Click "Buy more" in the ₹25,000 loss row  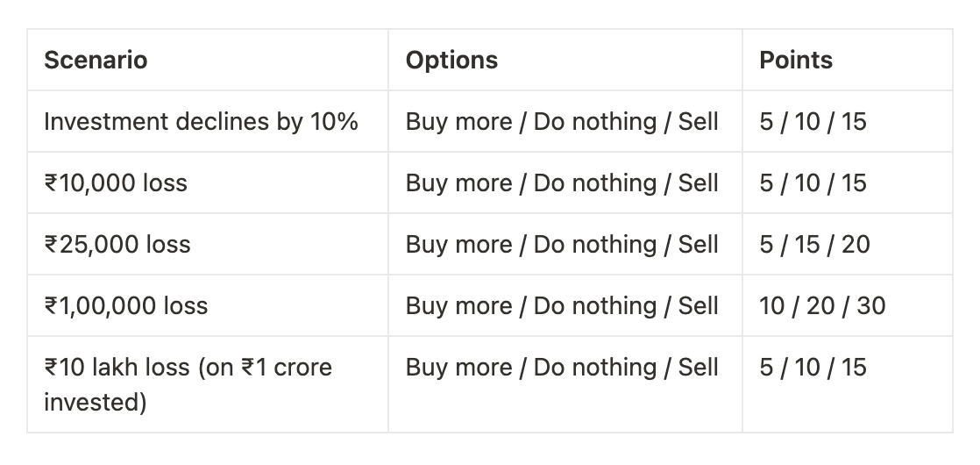(x=458, y=244)
